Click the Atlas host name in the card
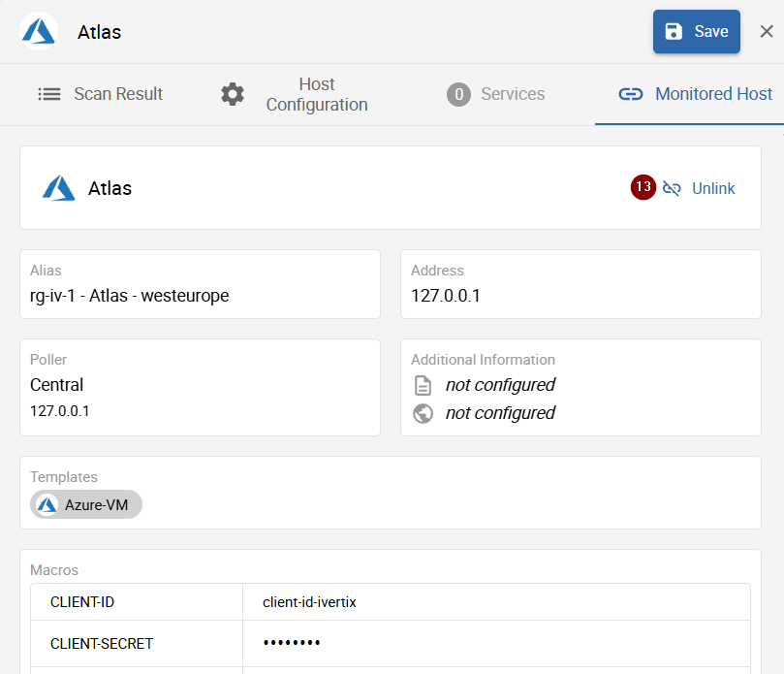The width and height of the screenshot is (784, 674). 110,188
